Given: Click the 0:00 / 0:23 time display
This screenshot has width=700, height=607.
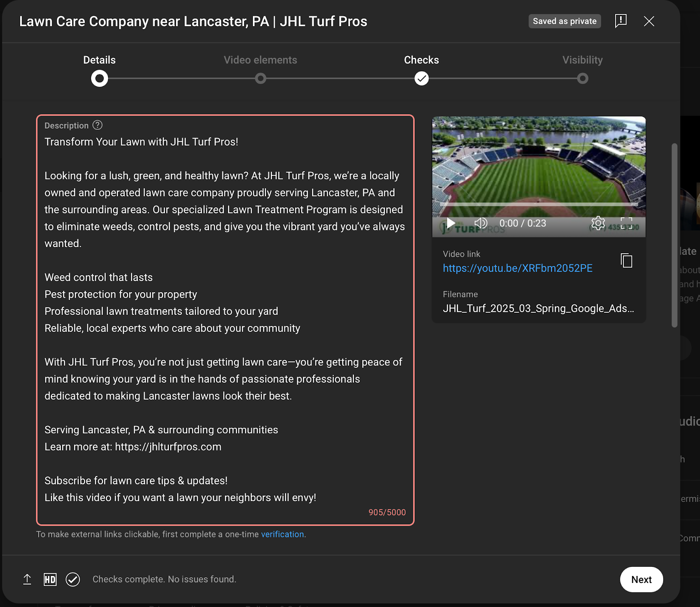Looking at the screenshot, I should coord(523,223).
